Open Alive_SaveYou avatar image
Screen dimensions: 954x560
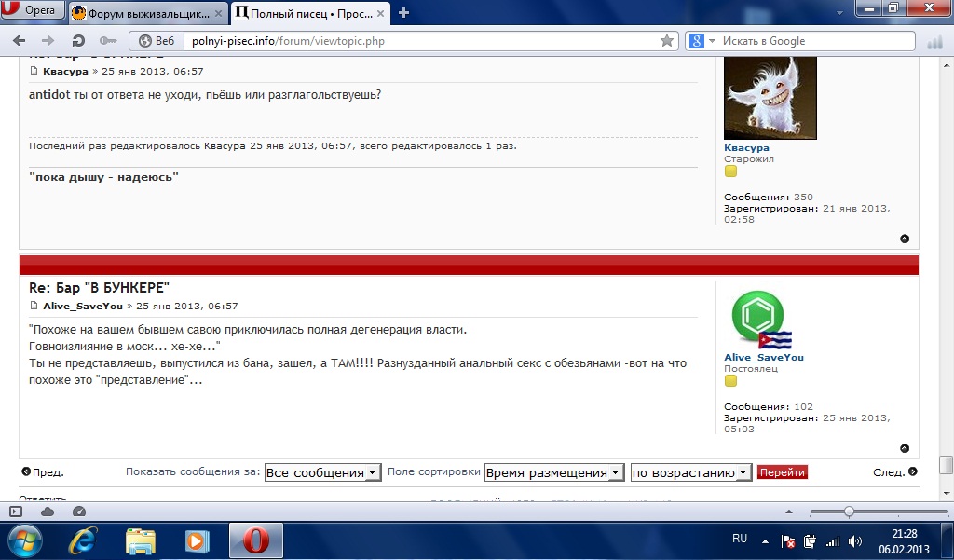click(762, 320)
